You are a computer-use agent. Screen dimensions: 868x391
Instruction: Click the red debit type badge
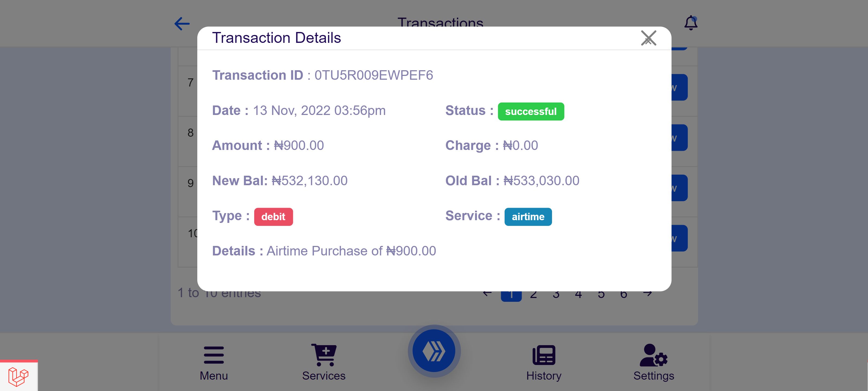273,217
